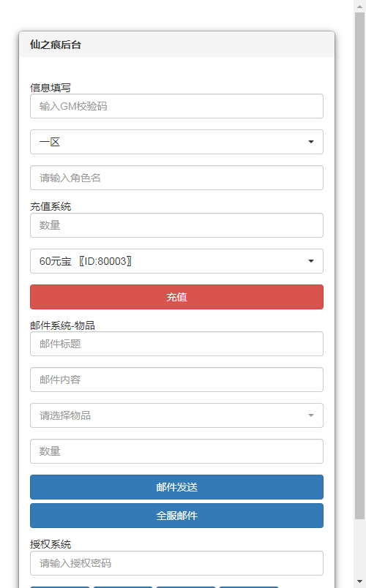Focus the 邮件内容 text box
Image resolution: width=366 pixels, height=588 pixels.
click(176, 380)
